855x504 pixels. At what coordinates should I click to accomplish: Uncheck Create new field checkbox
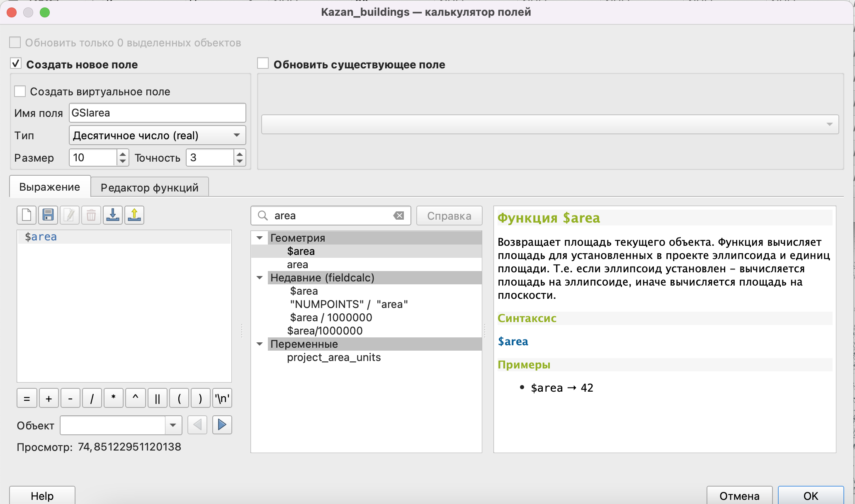tap(16, 64)
